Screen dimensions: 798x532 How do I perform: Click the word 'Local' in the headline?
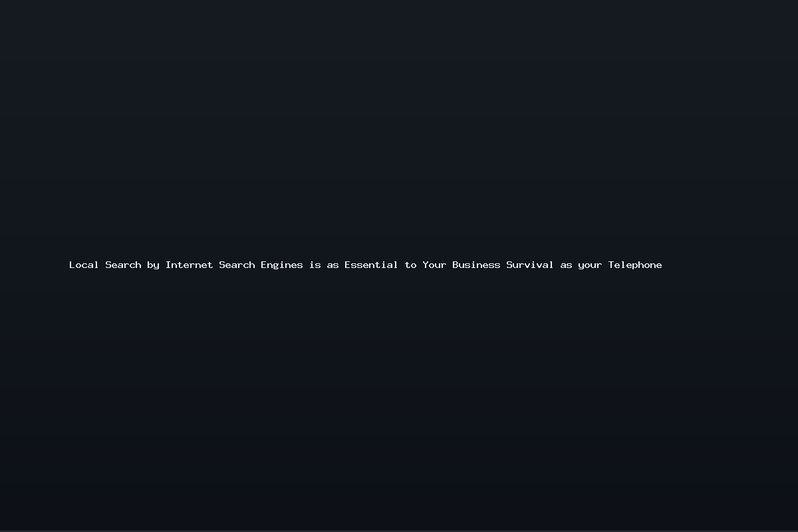click(84, 265)
